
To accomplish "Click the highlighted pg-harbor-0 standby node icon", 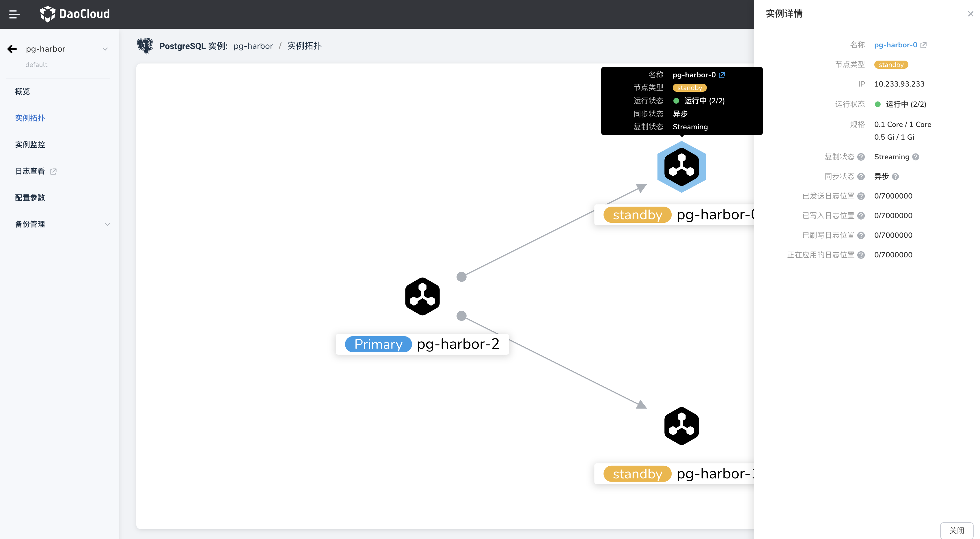I will coord(681,167).
